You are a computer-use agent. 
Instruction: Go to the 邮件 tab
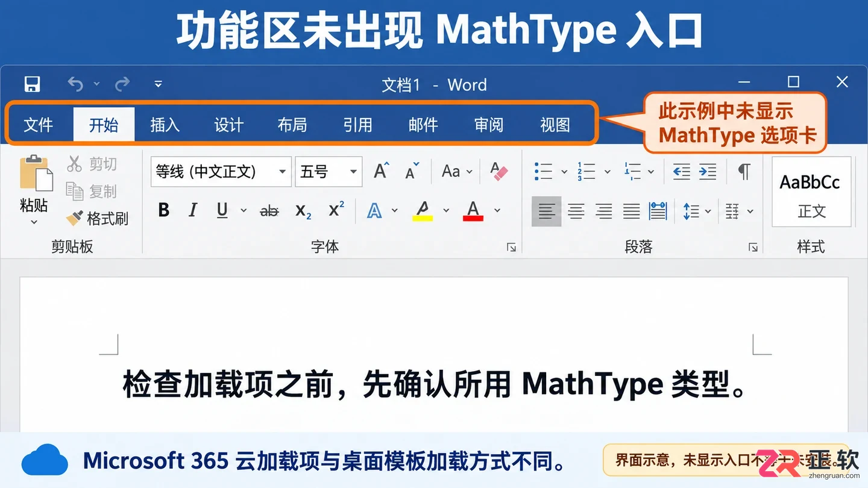pos(423,125)
